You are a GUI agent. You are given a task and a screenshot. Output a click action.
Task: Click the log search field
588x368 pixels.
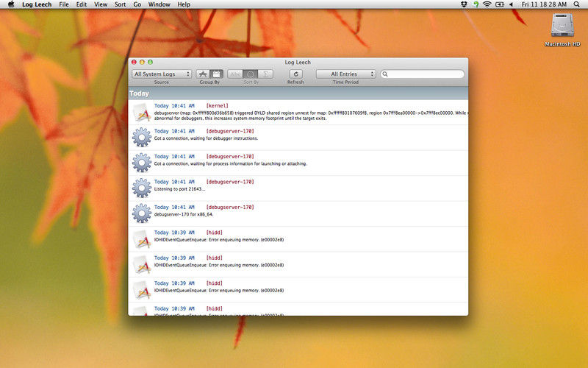pyautogui.click(x=422, y=74)
